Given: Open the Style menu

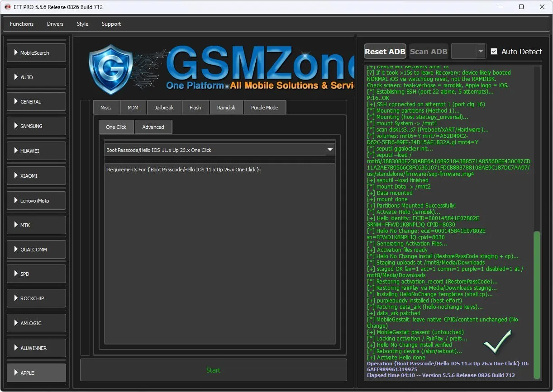Looking at the screenshot, I should (x=82, y=24).
